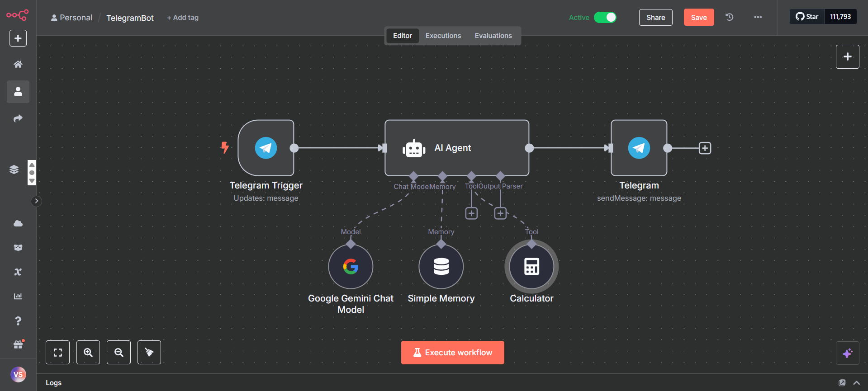Open workflow history icon
The image size is (868, 391).
click(730, 17)
